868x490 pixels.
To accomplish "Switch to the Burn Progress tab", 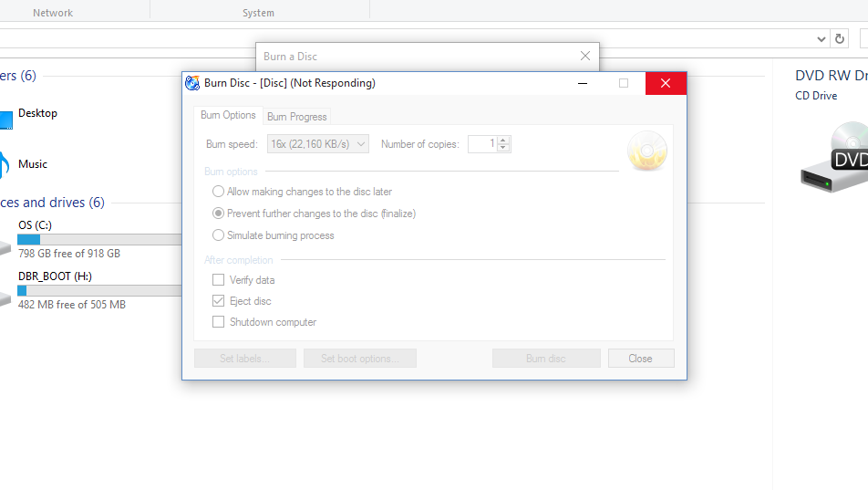I will (296, 117).
